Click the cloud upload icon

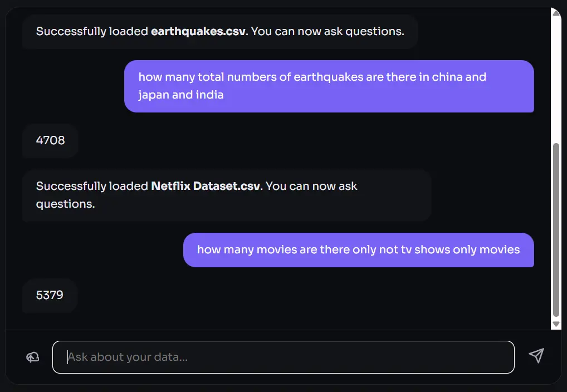33,357
